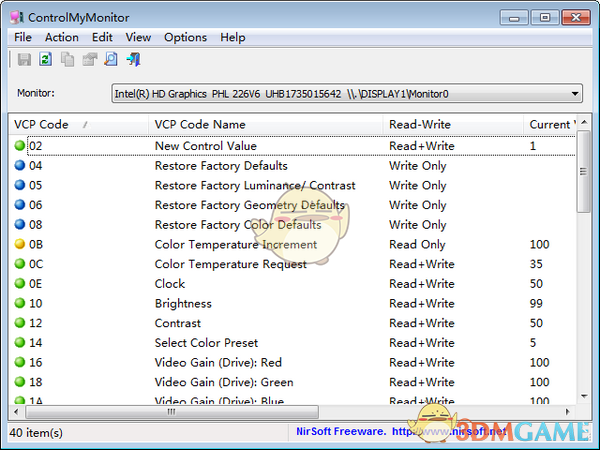Open the View menu
Screen dimensions: 600x450
tap(138, 37)
